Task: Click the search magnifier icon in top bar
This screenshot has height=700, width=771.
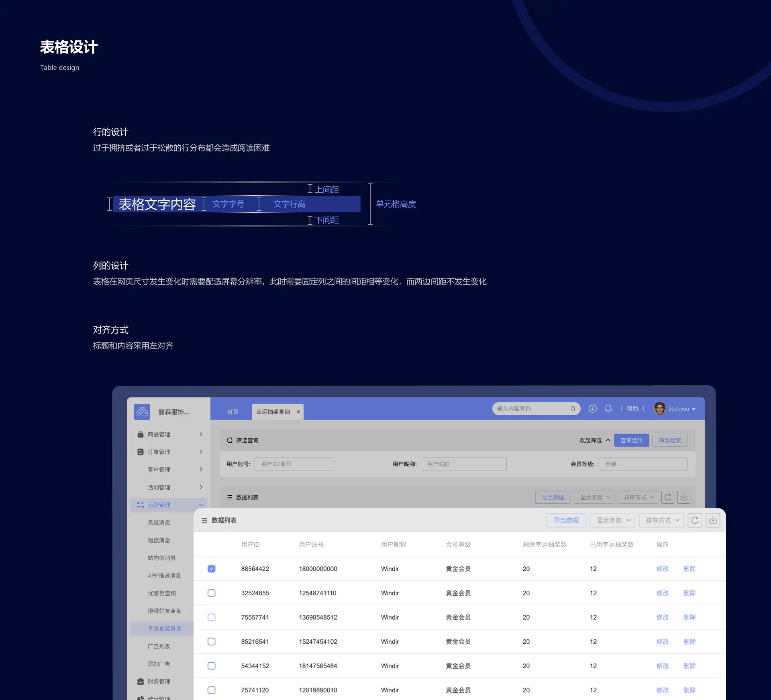Action: point(573,409)
